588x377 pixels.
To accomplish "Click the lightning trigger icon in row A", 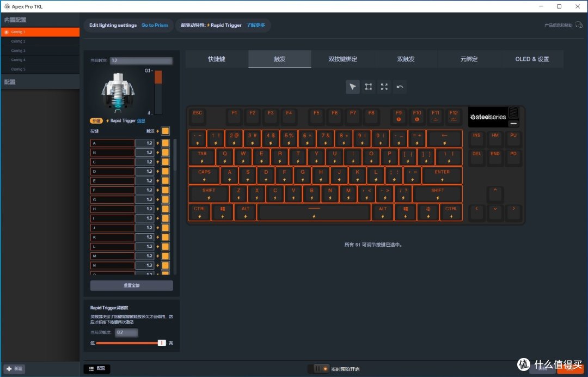I will coord(158,143).
